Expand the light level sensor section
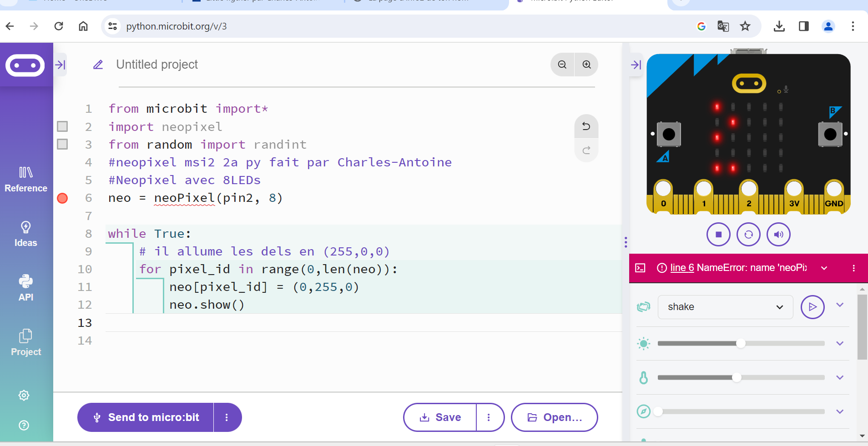 click(840, 343)
